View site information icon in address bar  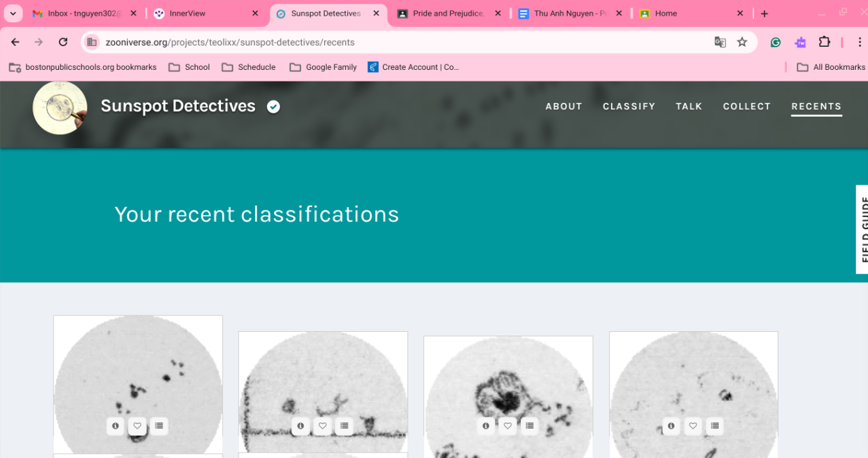coord(92,42)
